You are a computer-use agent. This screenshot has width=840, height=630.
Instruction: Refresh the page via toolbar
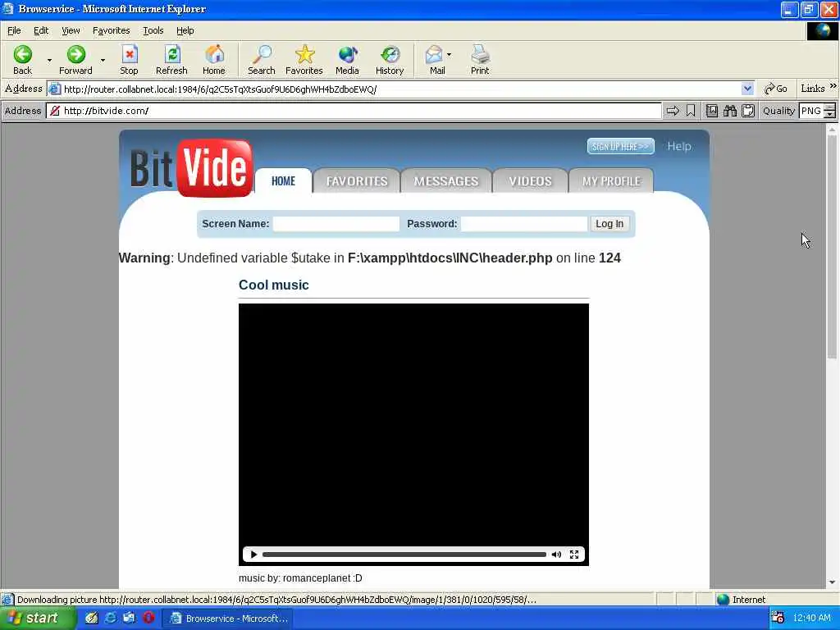[171, 59]
